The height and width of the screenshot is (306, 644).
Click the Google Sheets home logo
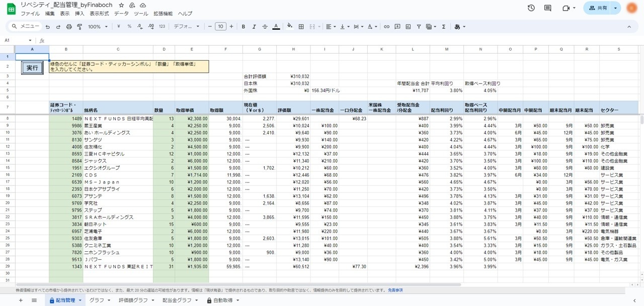pos(11,9)
